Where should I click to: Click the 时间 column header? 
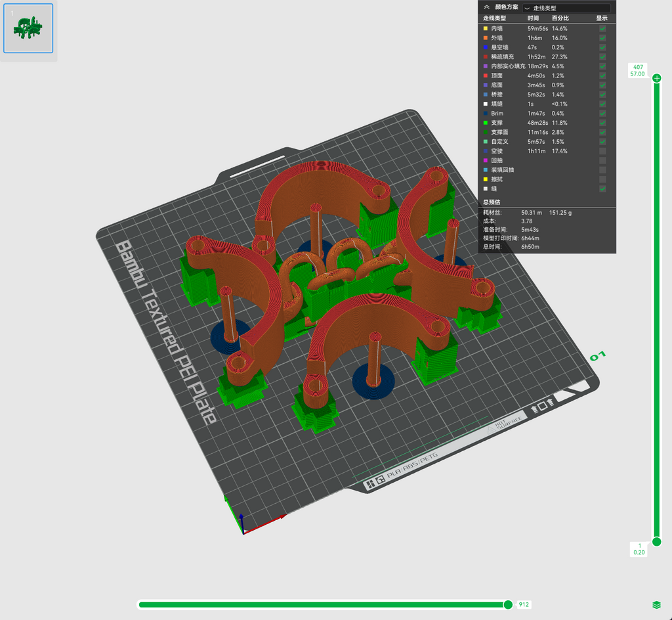click(533, 18)
